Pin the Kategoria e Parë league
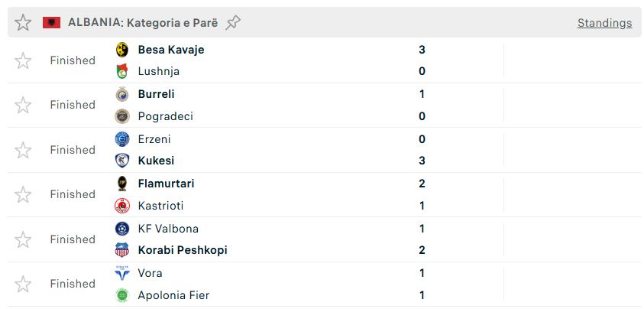This screenshot has width=644, height=309. coord(234,23)
